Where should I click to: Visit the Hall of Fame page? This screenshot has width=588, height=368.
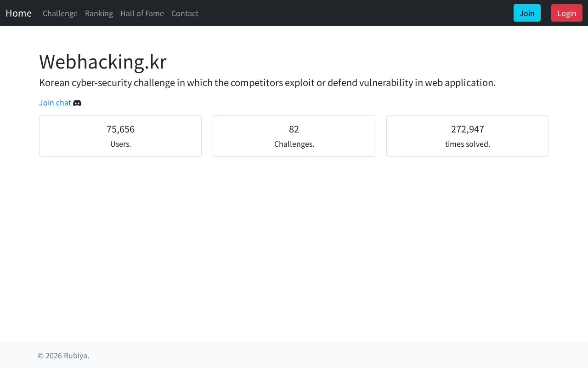pyautogui.click(x=142, y=13)
